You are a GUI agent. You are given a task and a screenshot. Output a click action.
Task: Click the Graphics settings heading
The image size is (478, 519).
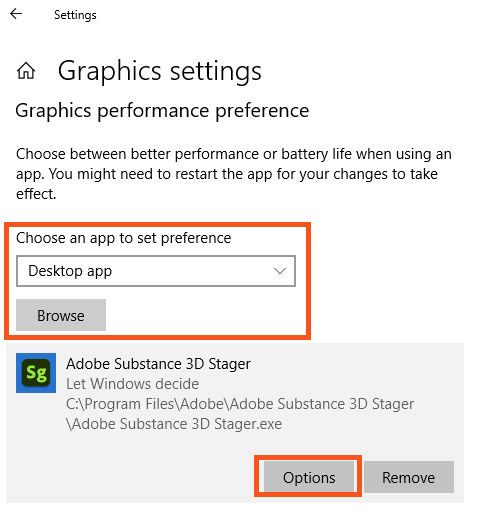[x=160, y=71]
